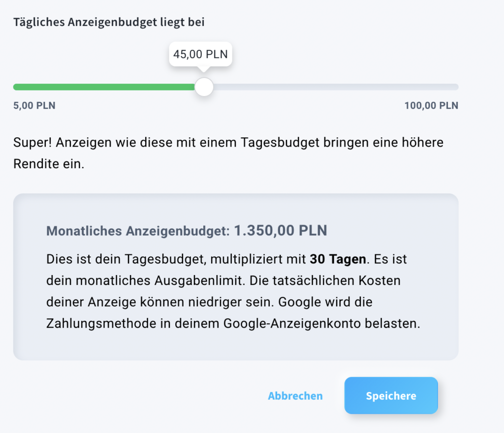Click the Monatliches Anzeigenbudget label
This screenshot has width=504, height=433.
138,231
